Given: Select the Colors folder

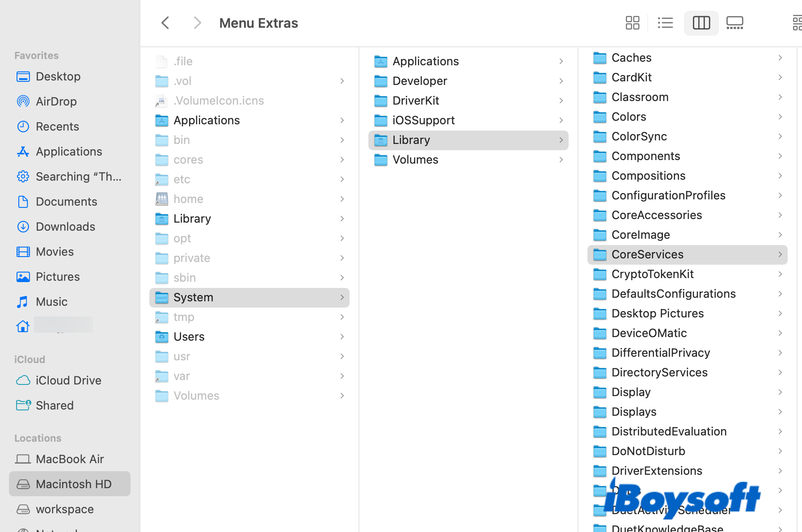Looking at the screenshot, I should click(x=629, y=117).
